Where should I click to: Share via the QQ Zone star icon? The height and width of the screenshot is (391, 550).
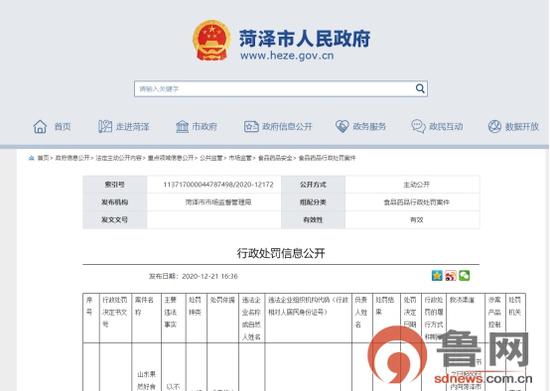point(437,276)
